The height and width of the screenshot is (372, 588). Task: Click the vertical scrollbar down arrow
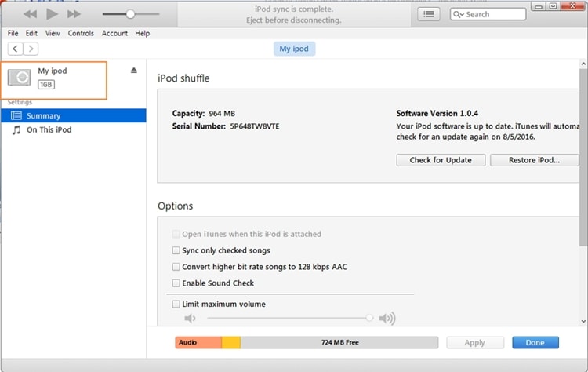coord(583,321)
